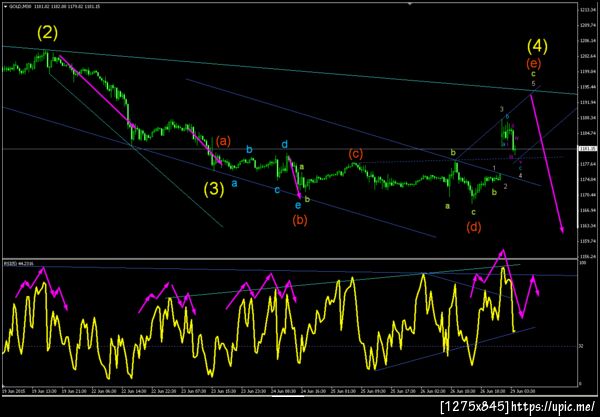Select the blue a label beside yellow (3)
The width and height of the screenshot is (600, 417).
click(234, 184)
